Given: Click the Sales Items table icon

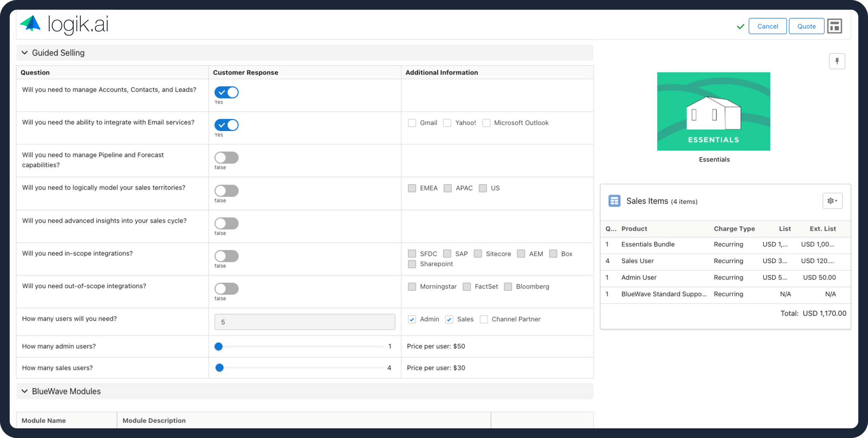Looking at the screenshot, I should 614,201.
